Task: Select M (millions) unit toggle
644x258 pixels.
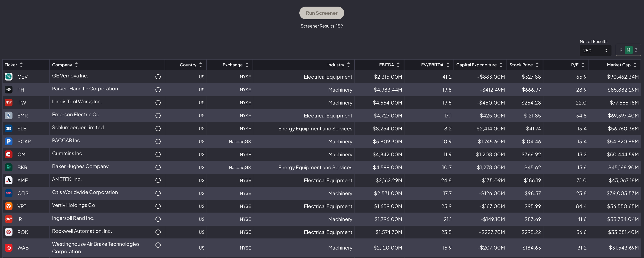Action: click(x=628, y=50)
